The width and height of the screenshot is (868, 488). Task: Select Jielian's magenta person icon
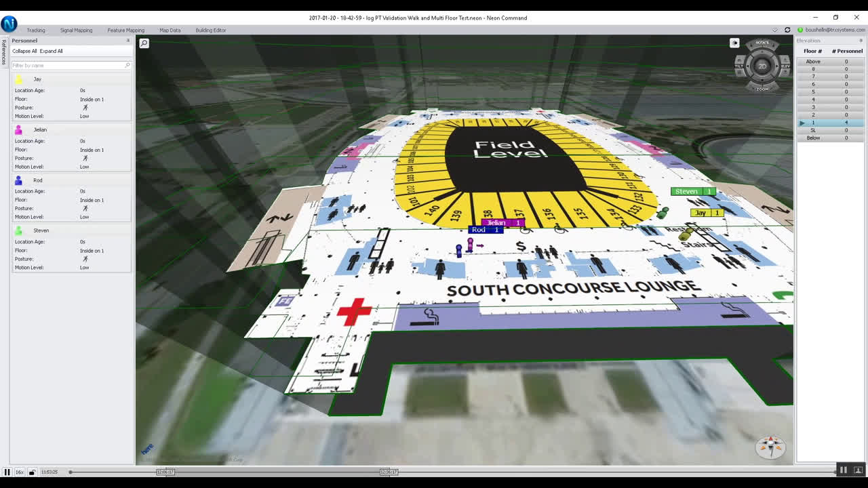(18, 129)
